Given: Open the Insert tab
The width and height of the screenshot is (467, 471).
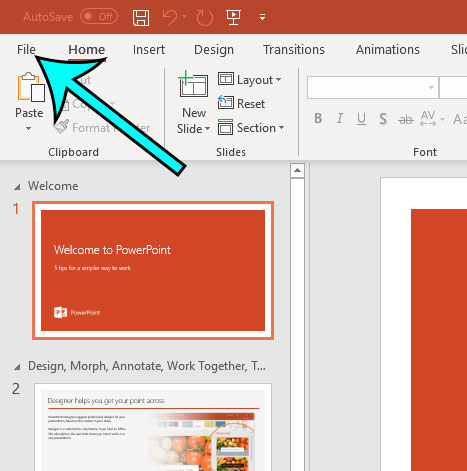Looking at the screenshot, I should pyautogui.click(x=149, y=49).
